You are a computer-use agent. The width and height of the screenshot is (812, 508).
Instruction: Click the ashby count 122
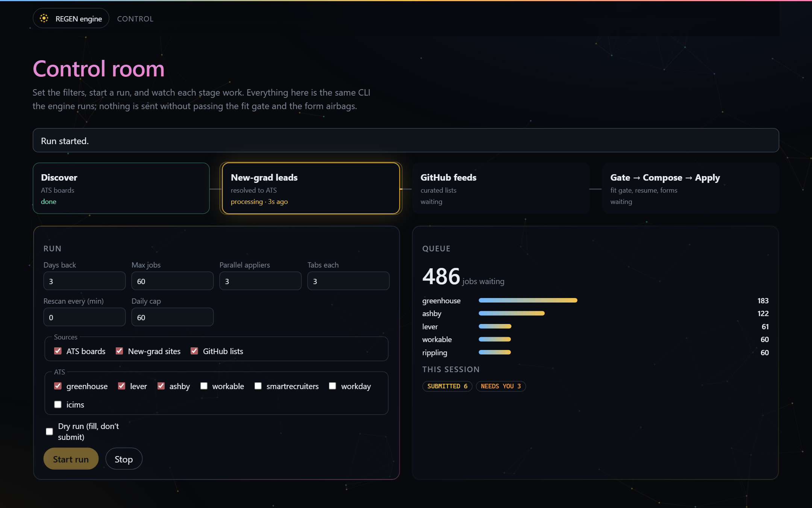click(x=763, y=313)
